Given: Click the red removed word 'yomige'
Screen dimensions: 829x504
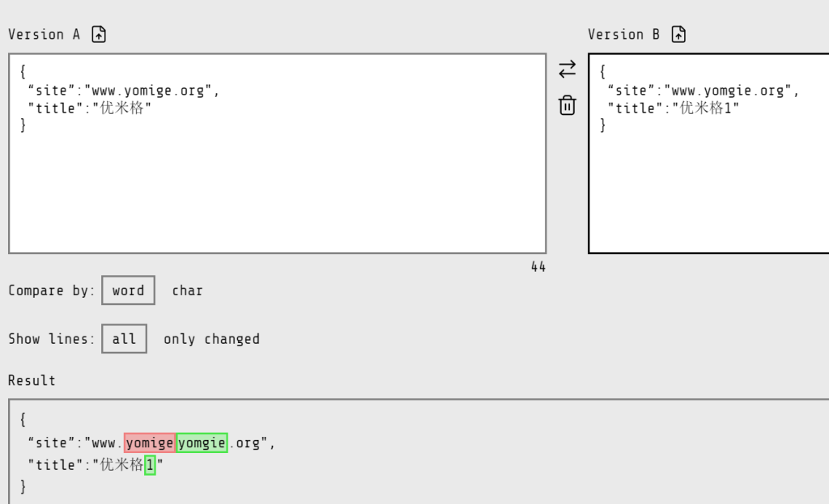Looking at the screenshot, I should click(x=150, y=443).
